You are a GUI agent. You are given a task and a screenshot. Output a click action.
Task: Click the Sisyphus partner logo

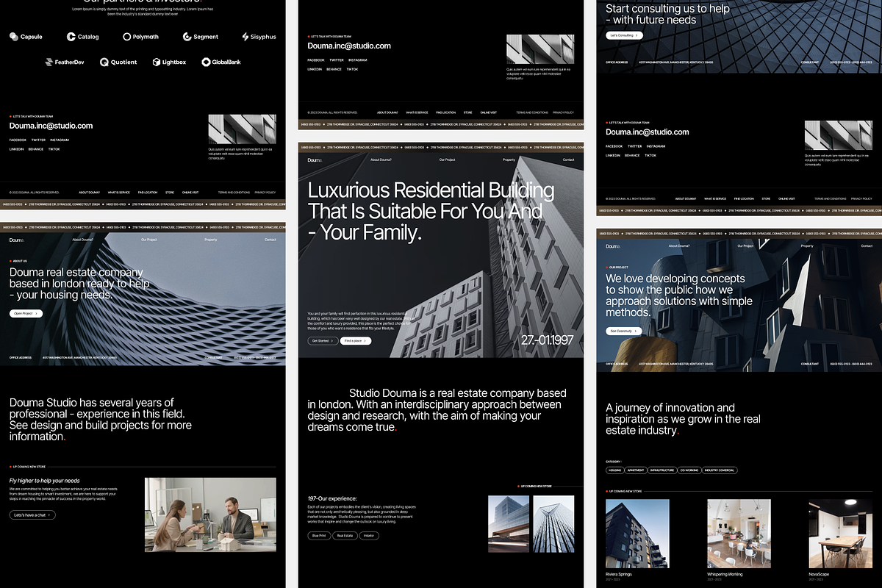click(x=259, y=37)
